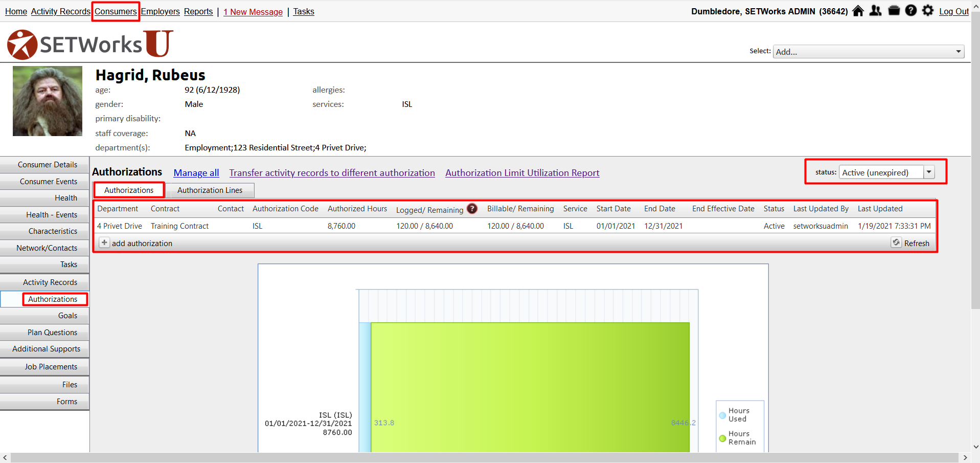Open Activity Records in the top navigation
Viewport: 980px width, 463px height.
(60, 11)
